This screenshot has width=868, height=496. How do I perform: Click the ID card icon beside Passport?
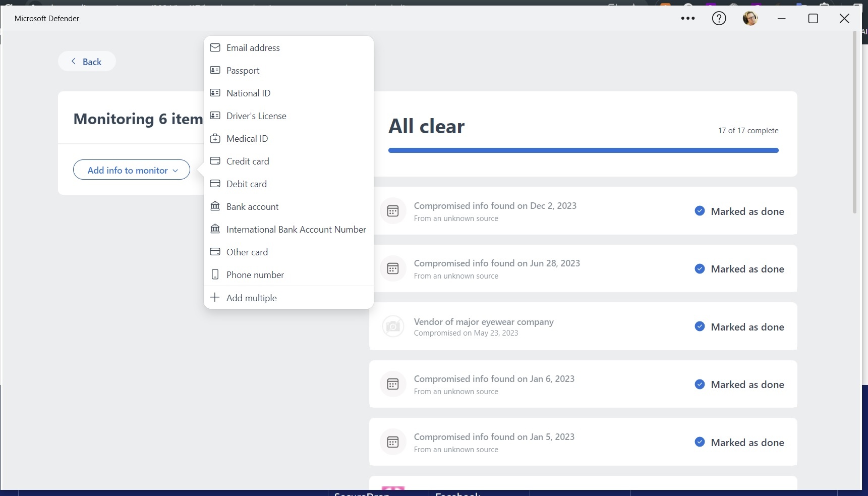point(215,70)
